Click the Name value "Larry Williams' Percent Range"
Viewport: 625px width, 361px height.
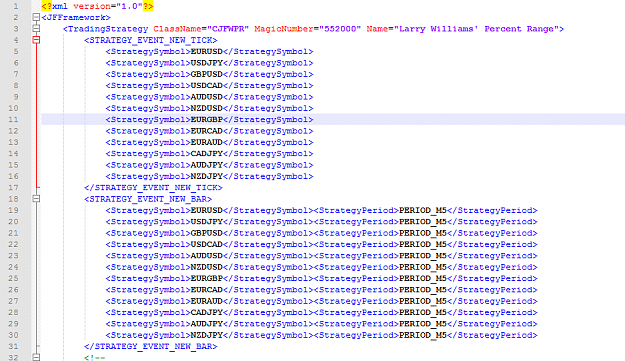[476, 29]
